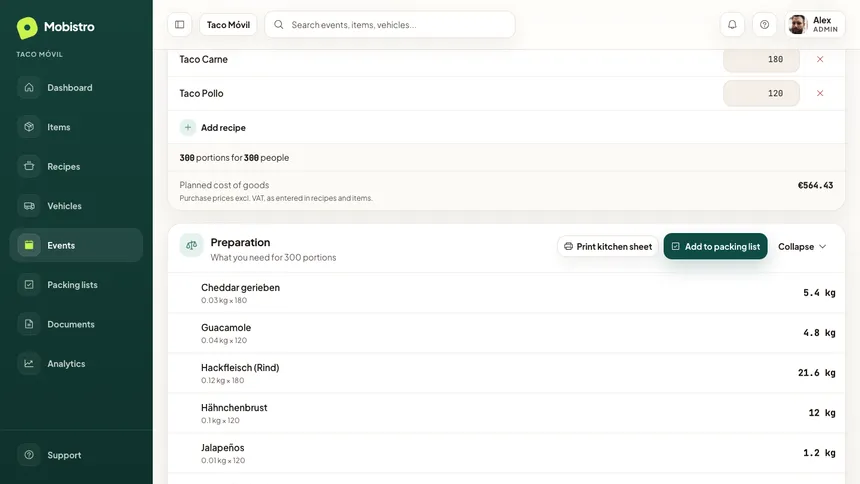This screenshot has height=484, width=860.
Task: Click the 300 portions for 300 people text
Action: (234, 157)
